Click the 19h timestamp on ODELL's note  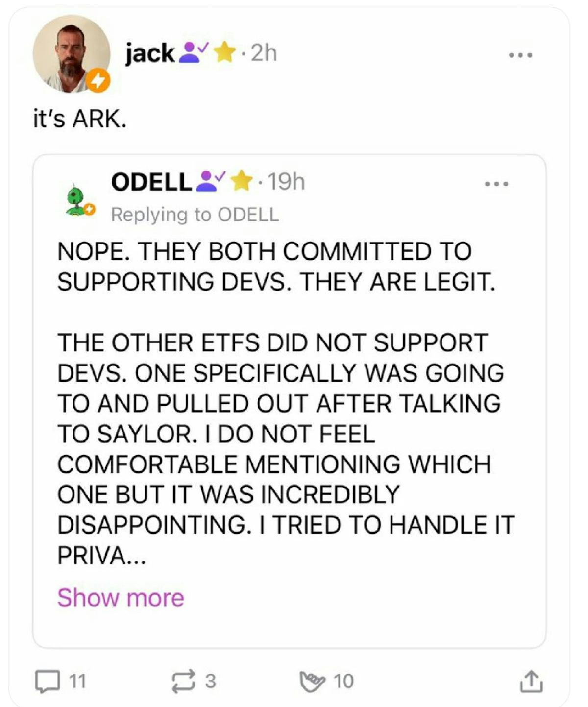point(287,182)
